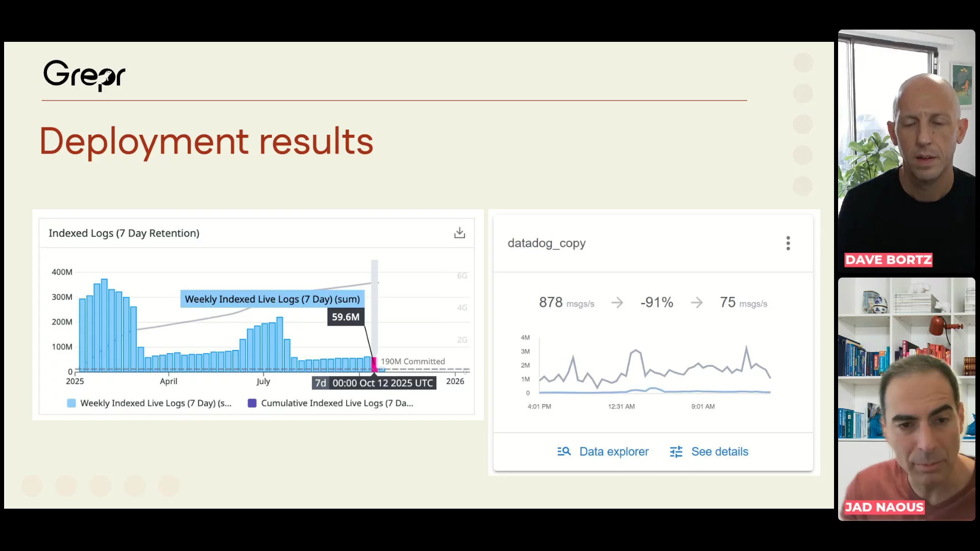Select Jad Naous video thumbnail
The width and height of the screenshot is (980, 551).
906,398
